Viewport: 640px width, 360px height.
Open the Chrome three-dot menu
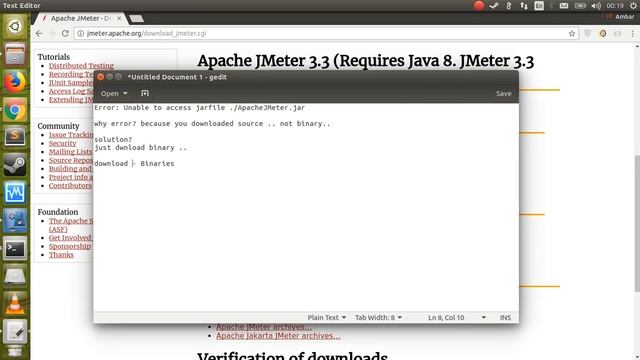[x=633, y=33]
